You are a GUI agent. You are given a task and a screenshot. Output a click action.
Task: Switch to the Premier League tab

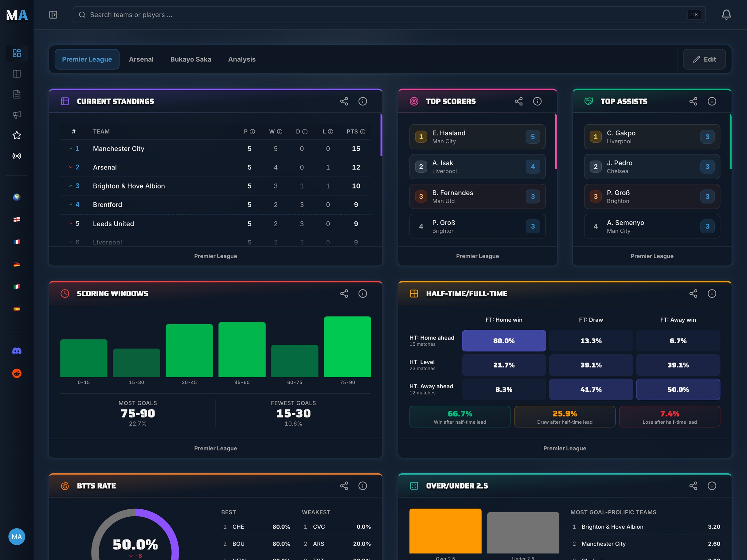(x=87, y=60)
